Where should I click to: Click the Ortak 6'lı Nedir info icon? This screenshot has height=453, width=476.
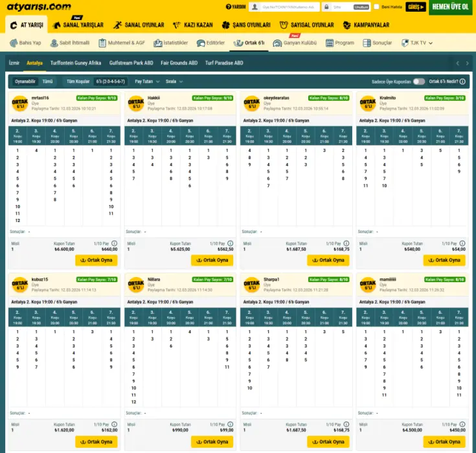(x=462, y=82)
